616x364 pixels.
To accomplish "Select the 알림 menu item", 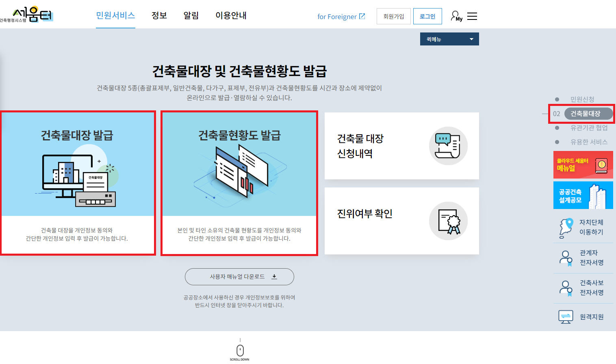I will click(x=191, y=16).
